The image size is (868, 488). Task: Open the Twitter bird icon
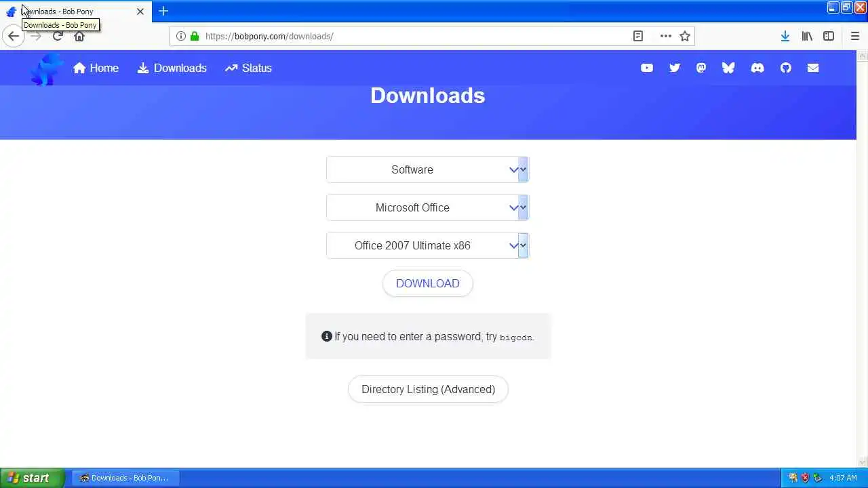674,68
